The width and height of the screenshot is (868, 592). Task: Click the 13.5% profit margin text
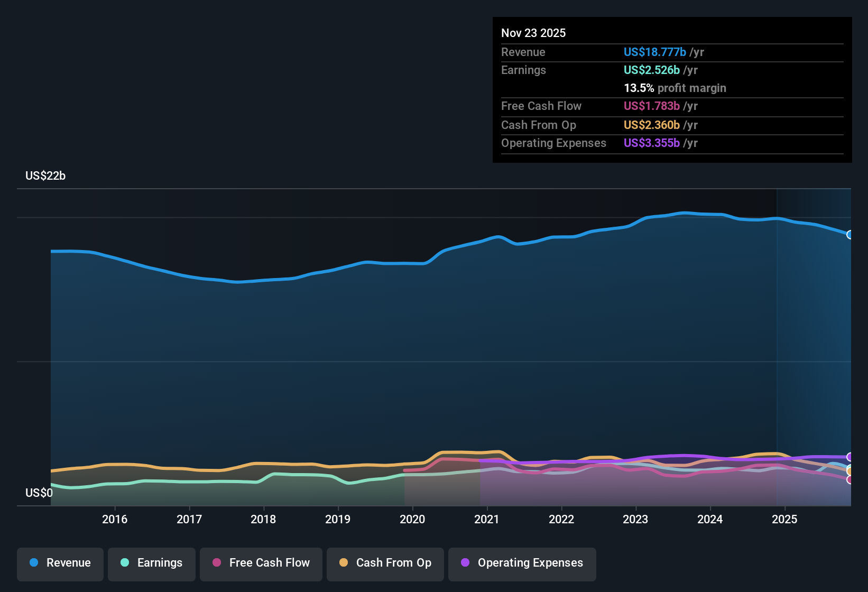click(x=675, y=88)
